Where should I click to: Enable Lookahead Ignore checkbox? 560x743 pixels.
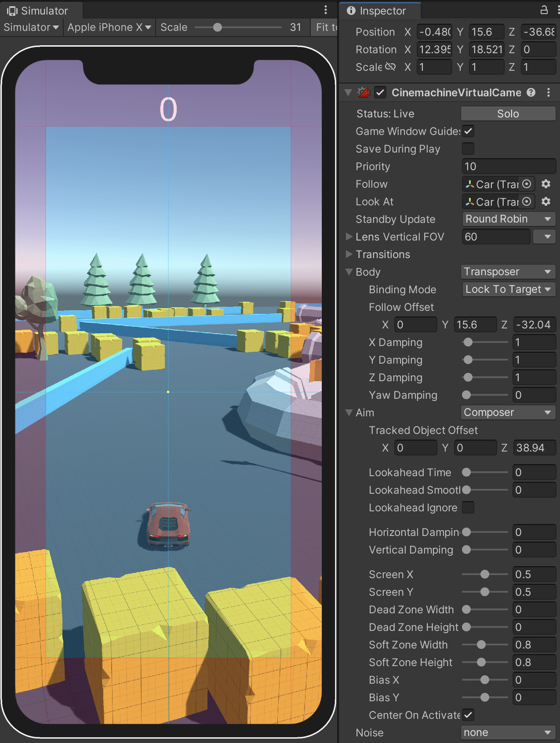(x=468, y=507)
